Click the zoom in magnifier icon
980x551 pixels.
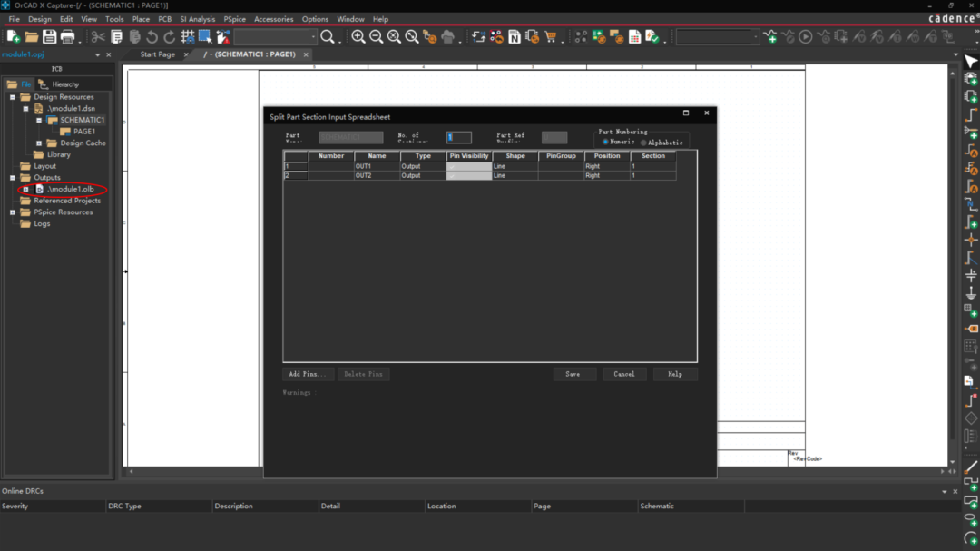point(358,37)
